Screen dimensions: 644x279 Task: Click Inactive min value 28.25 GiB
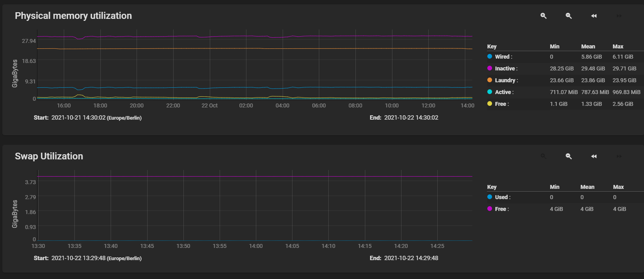(562, 68)
